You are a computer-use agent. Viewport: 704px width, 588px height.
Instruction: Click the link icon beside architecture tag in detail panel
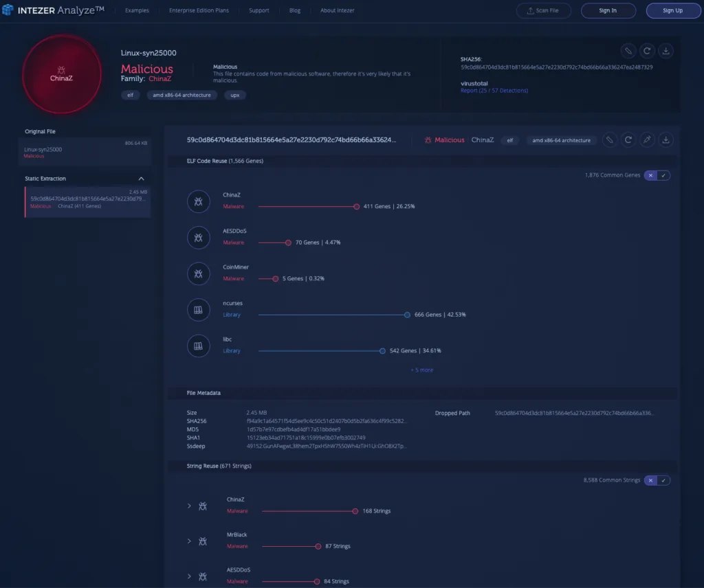pyautogui.click(x=609, y=140)
